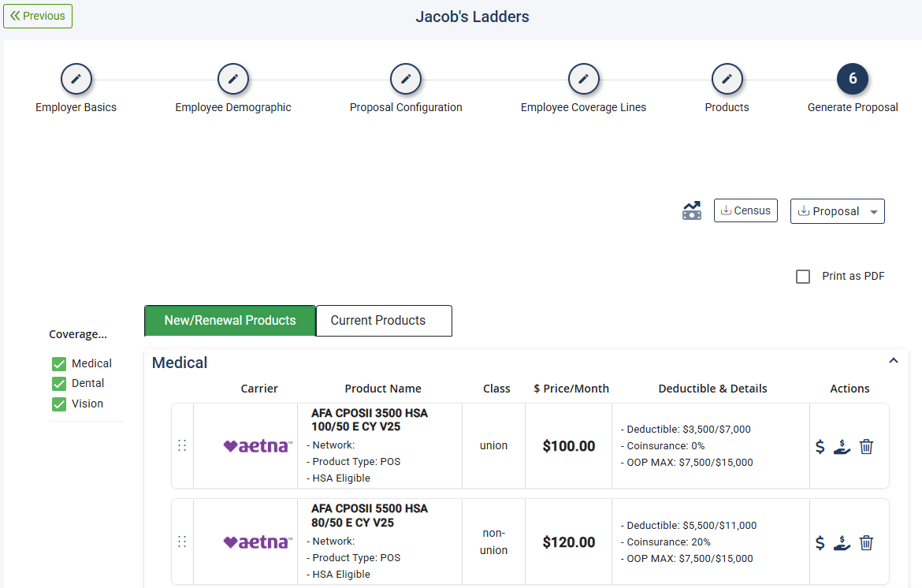Switch to Current Products tab

(384, 321)
